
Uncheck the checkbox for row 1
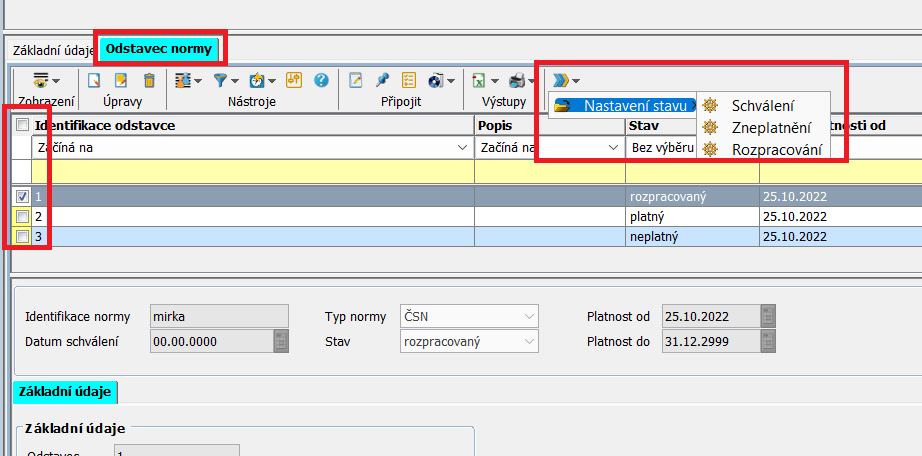pyautogui.click(x=22, y=197)
